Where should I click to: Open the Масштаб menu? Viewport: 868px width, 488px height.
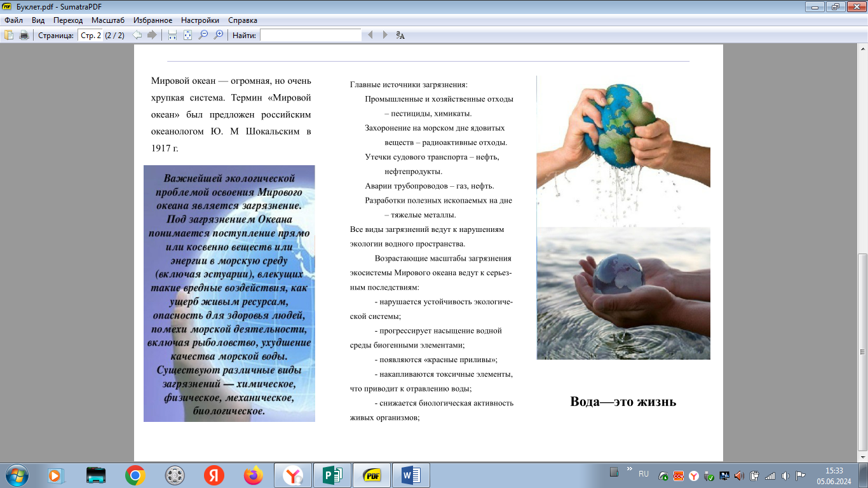108,20
